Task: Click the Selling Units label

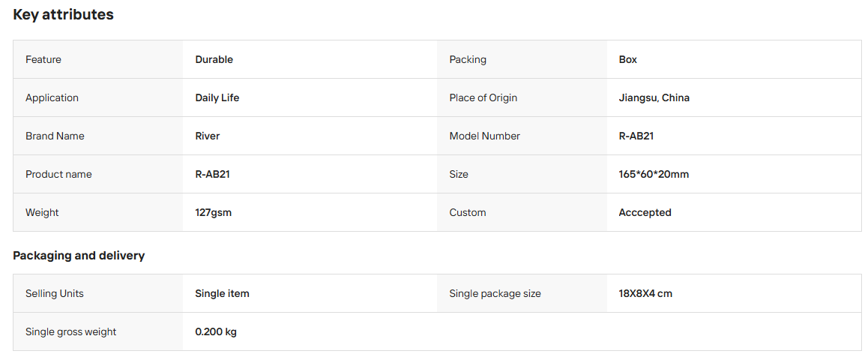Action: pyautogui.click(x=54, y=293)
